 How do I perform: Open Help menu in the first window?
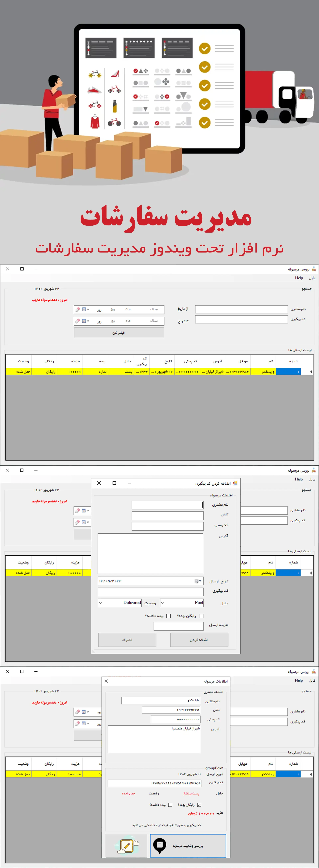tap(299, 278)
